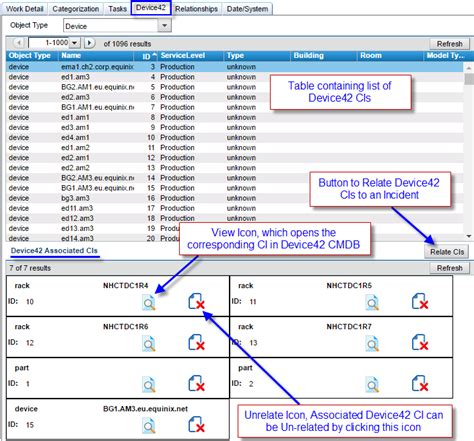The image size is (474, 441).
Task: Go to next results page arrow
Action: pyautogui.click(x=89, y=43)
